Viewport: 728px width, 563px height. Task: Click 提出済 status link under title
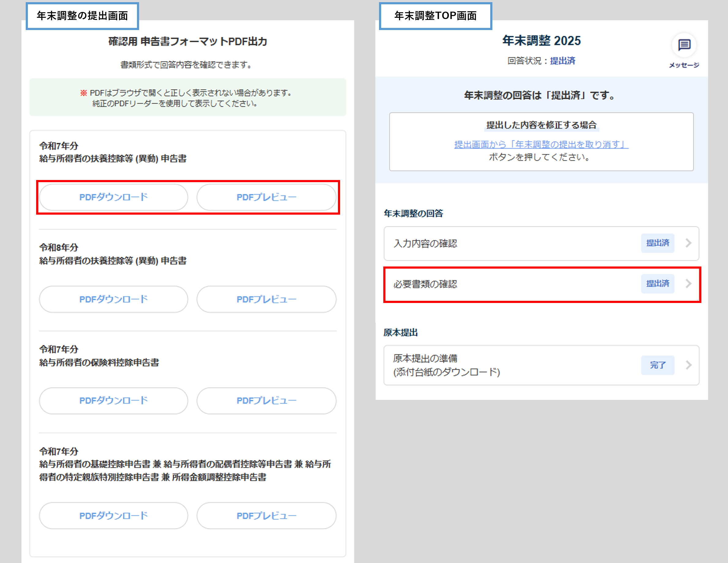coord(562,61)
